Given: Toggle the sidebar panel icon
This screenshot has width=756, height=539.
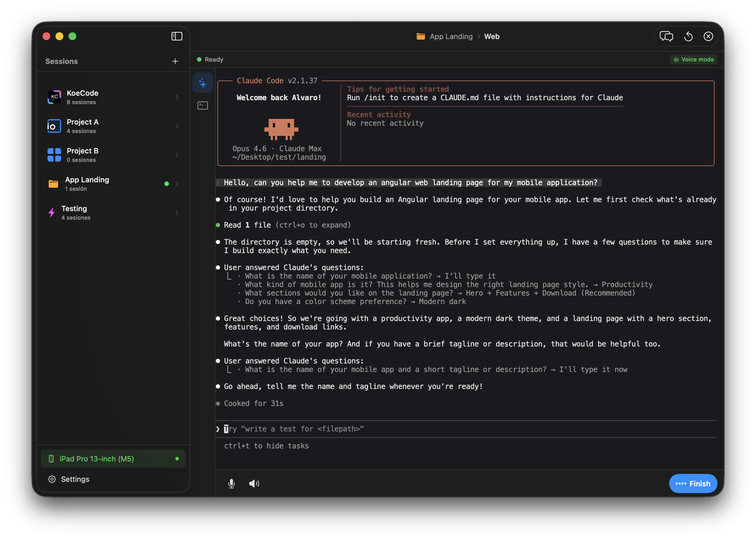Looking at the screenshot, I should pos(177,36).
